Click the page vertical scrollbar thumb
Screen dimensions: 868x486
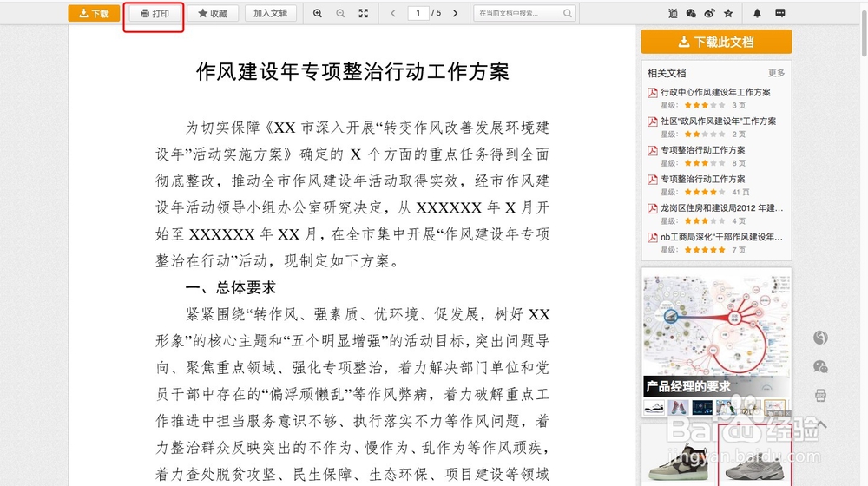point(865,32)
